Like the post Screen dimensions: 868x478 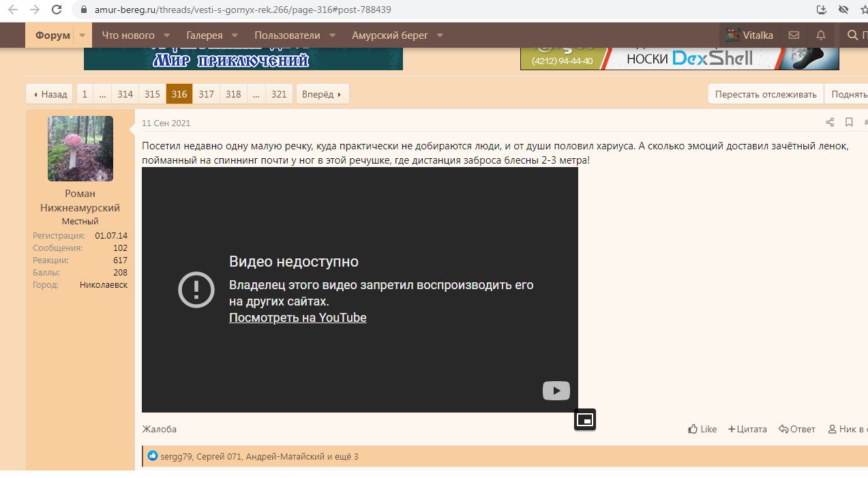point(702,429)
